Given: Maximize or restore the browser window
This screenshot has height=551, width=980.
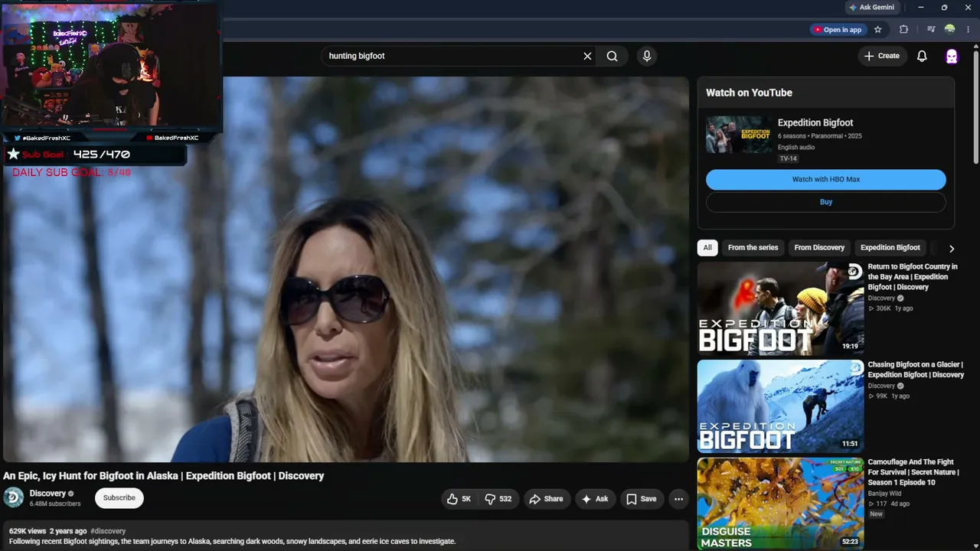Looking at the screenshot, I should [x=944, y=8].
